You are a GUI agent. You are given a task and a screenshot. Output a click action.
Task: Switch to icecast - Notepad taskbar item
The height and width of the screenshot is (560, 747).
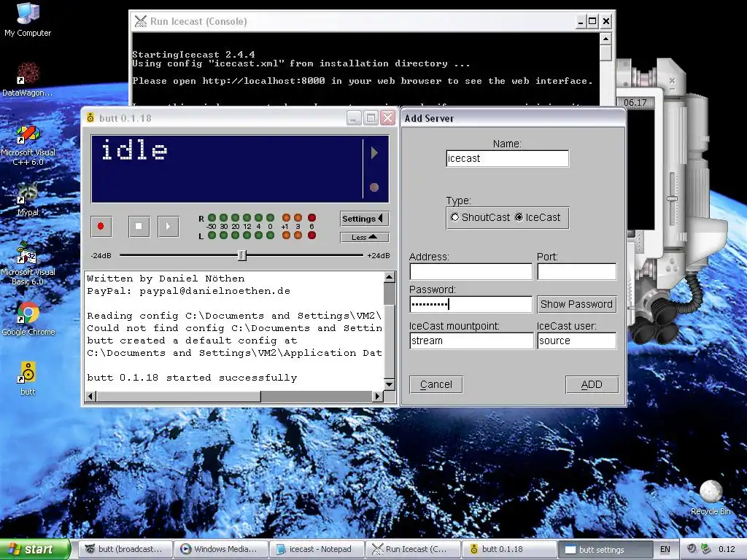(317, 549)
